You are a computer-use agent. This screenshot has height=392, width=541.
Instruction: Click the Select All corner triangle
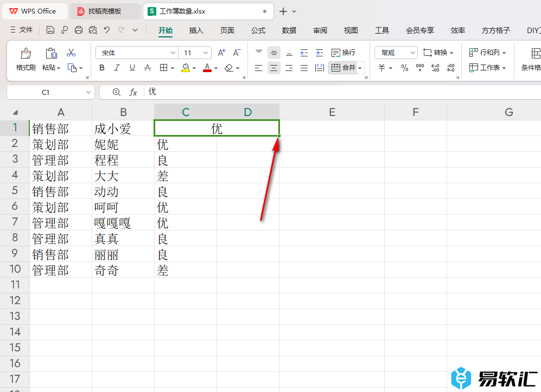[x=15, y=112]
